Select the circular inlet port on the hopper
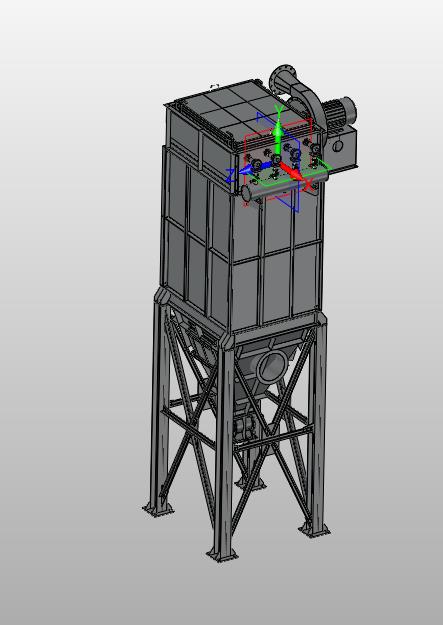 (x=272, y=367)
